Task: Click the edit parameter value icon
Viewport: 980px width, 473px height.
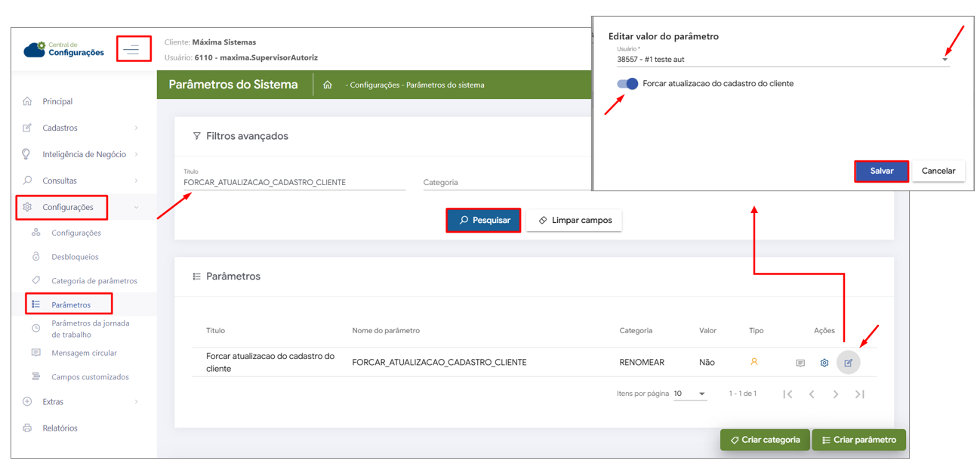Action: click(x=849, y=363)
